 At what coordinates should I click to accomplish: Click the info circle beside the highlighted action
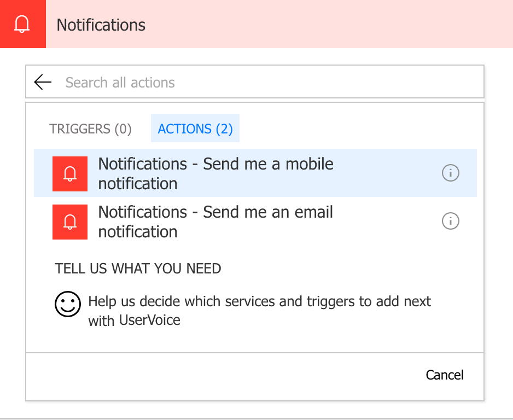(x=450, y=173)
